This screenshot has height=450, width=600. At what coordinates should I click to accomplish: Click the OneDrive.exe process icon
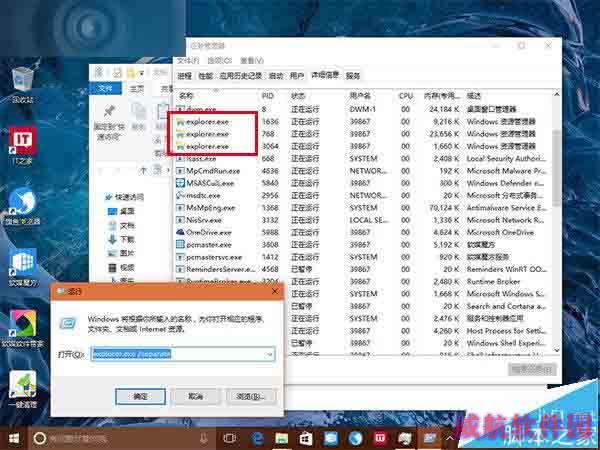click(x=180, y=232)
